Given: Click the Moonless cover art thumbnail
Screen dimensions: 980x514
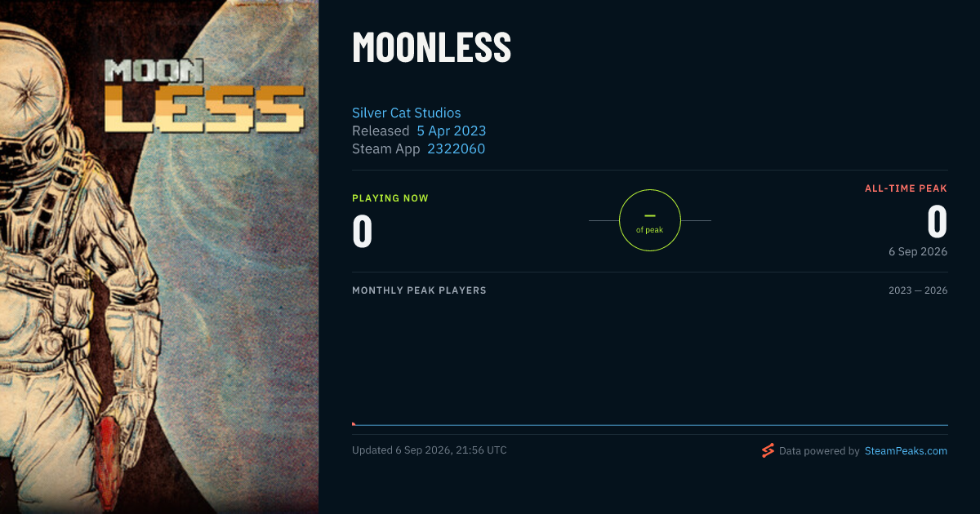Looking at the screenshot, I should click(159, 257).
